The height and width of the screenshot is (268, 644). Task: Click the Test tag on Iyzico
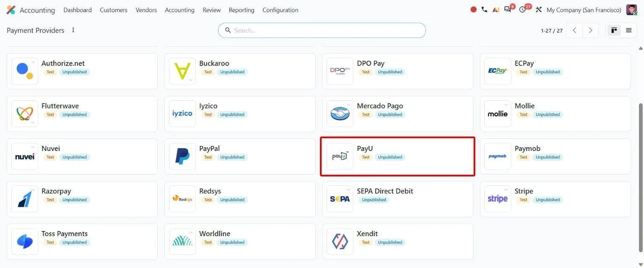coord(208,114)
